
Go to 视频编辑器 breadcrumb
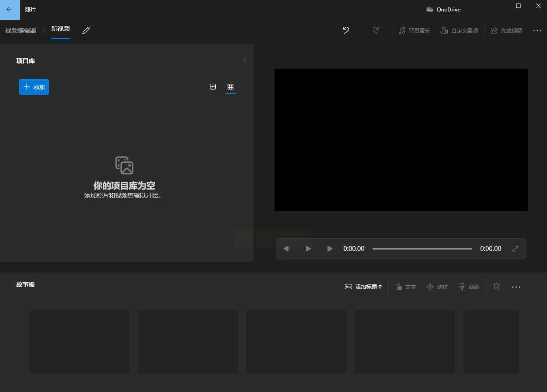tap(21, 30)
